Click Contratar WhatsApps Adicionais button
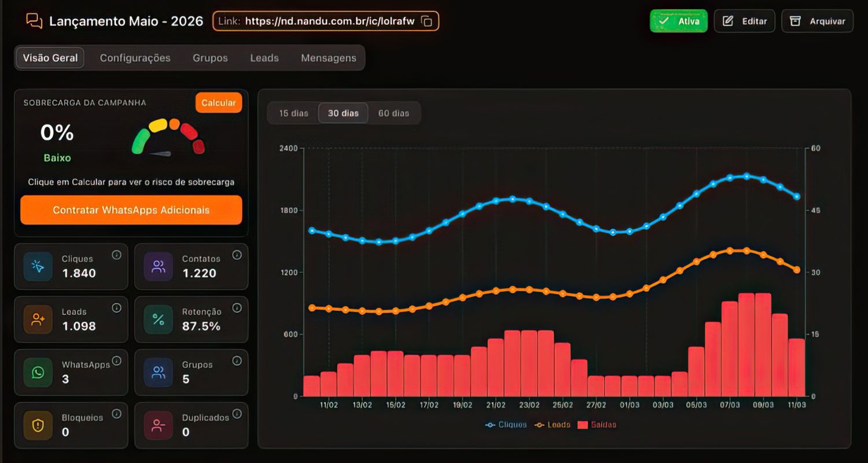The width and height of the screenshot is (868, 463). 131,210
